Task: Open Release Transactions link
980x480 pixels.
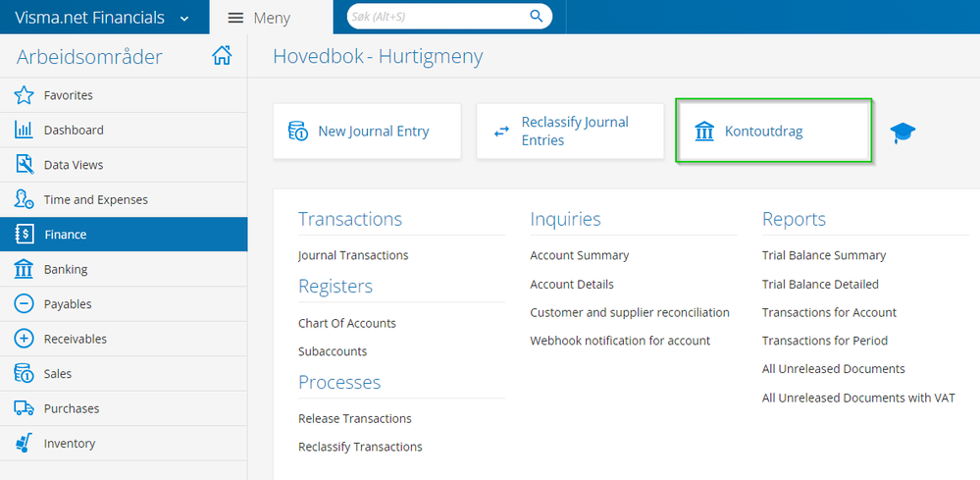Action: point(355,419)
